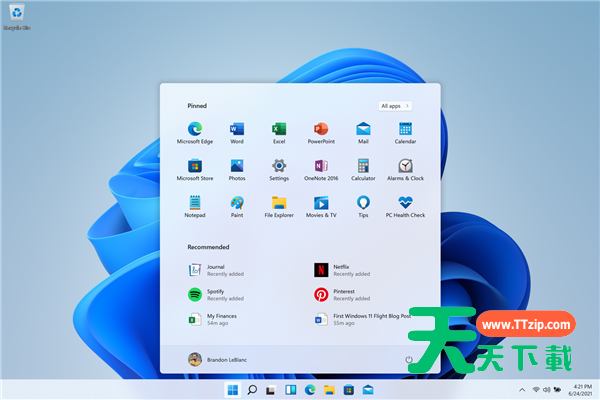Launch Word from the pinned apps
Image resolution: width=600 pixels, height=400 pixels.
tap(237, 130)
